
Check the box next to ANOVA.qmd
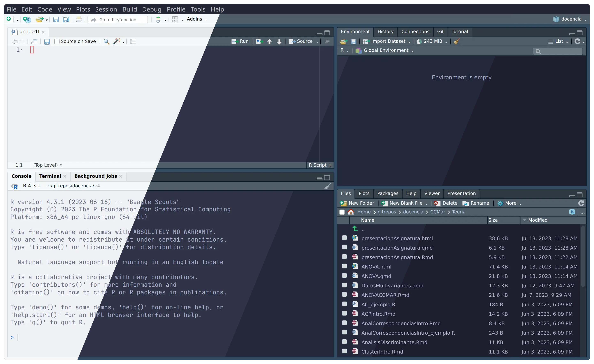(344, 275)
